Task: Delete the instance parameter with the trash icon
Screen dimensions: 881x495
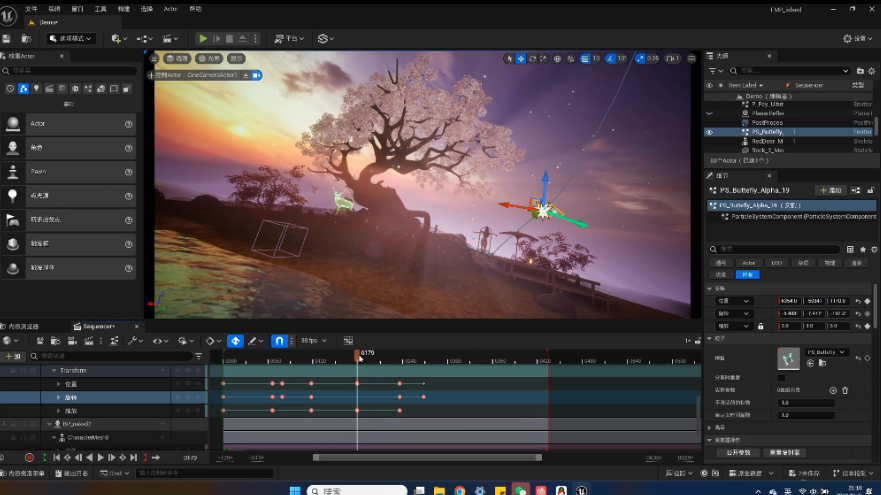Action: coord(845,390)
